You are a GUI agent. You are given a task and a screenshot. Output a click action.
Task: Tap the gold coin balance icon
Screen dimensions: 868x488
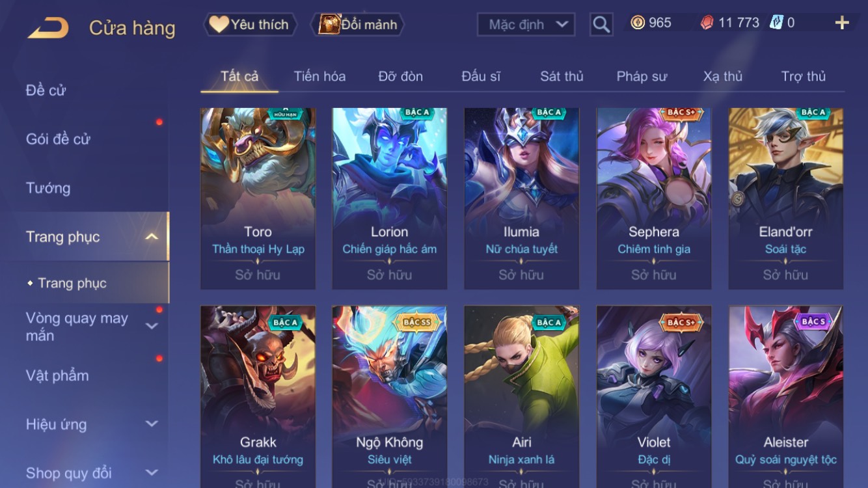638,23
